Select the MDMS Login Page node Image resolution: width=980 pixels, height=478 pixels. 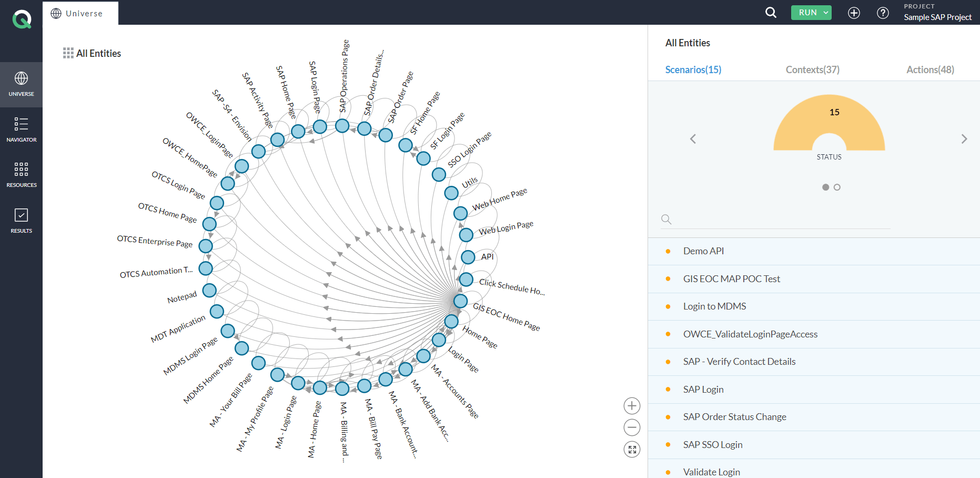(228, 331)
